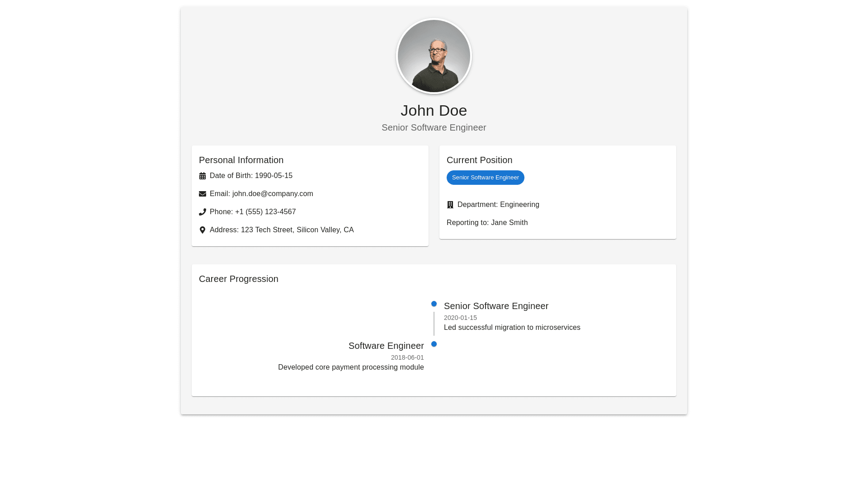Screen dimensions: 868x488
Task: Click the calendar icon beside Date of Birth
Action: click(x=203, y=176)
